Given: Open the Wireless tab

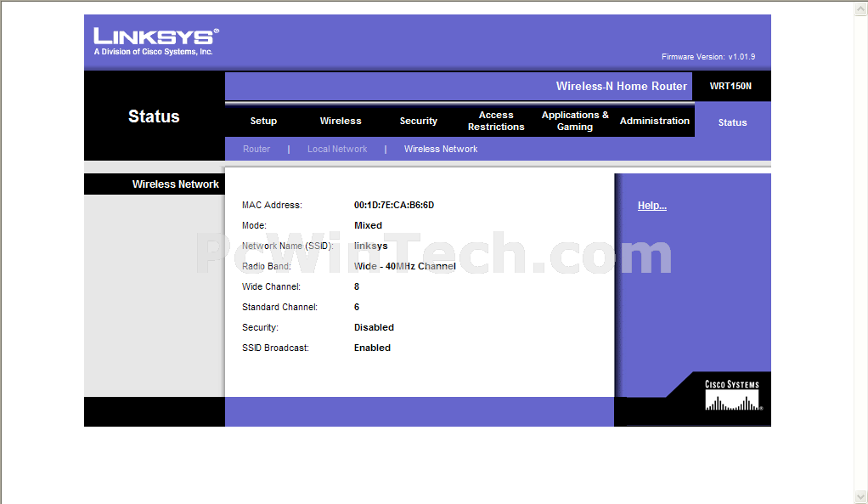Looking at the screenshot, I should pos(341,121).
